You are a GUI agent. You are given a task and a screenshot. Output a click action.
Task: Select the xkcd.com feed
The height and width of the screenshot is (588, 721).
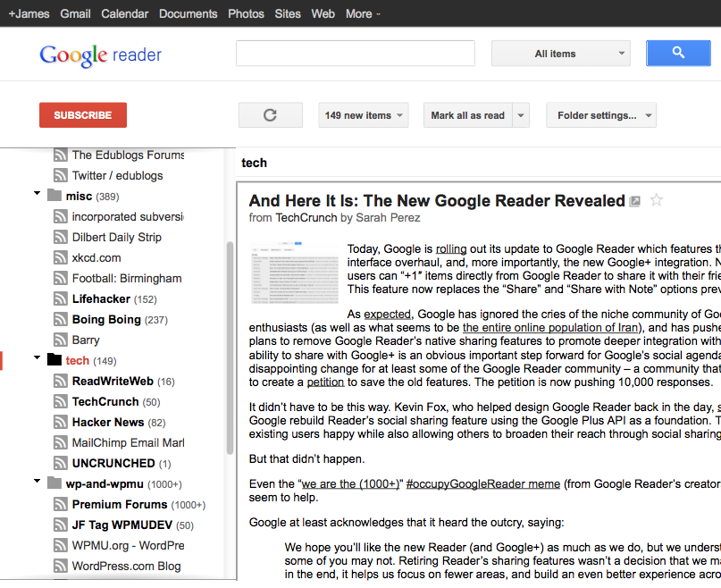[96, 257]
